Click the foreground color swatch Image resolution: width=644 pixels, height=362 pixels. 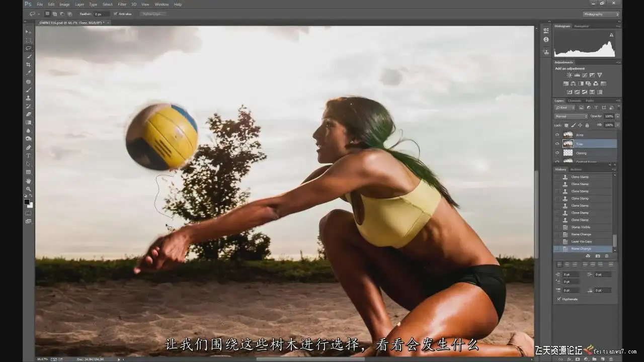pyautogui.click(x=27, y=202)
